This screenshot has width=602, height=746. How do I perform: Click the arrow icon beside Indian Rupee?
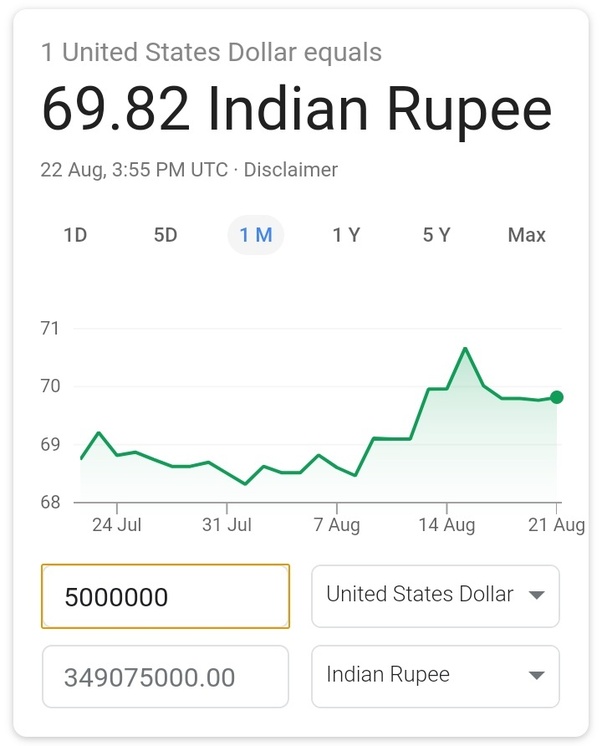click(536, 675)
